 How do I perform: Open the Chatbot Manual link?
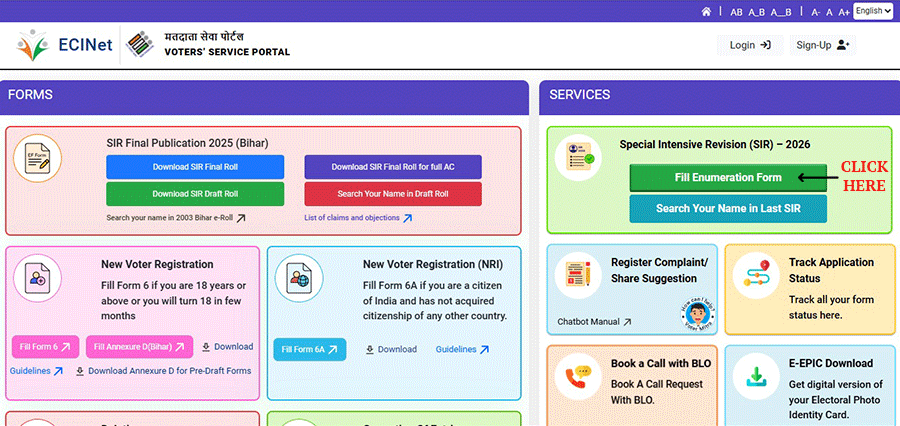coord(594,322)
